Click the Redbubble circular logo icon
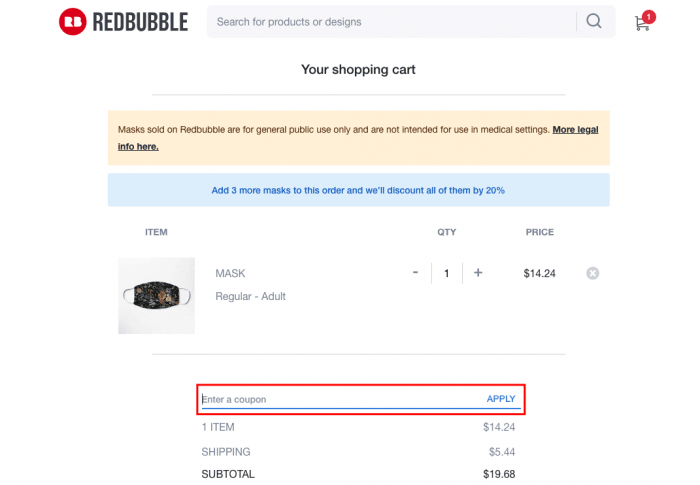This screenshot has width=700, height=485. coord(73,21)
